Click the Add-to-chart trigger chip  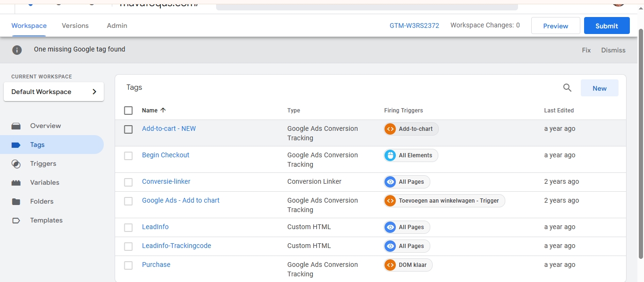pos(411,129)
